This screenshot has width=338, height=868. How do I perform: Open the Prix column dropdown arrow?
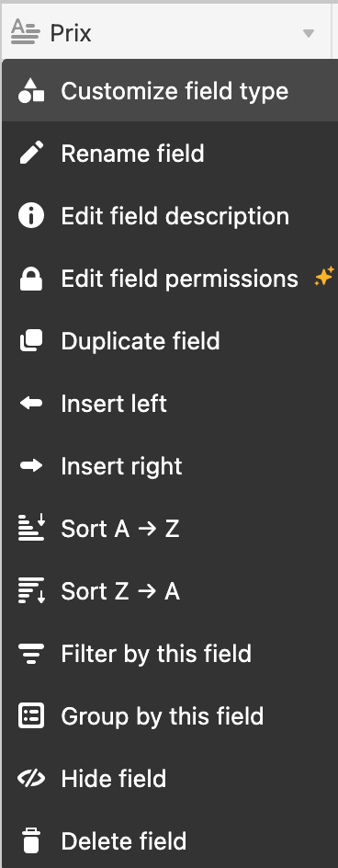tap(309, 34)
